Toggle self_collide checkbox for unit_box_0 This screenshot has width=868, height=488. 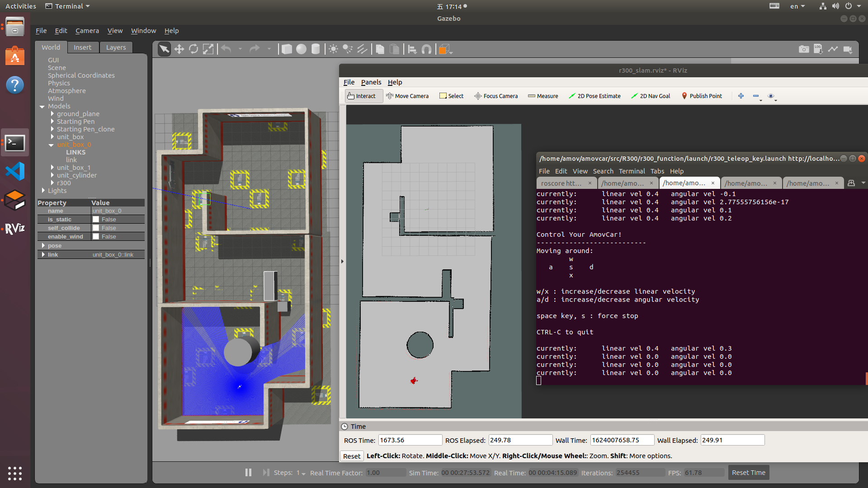pyautogui.click(x=95, y=228)
